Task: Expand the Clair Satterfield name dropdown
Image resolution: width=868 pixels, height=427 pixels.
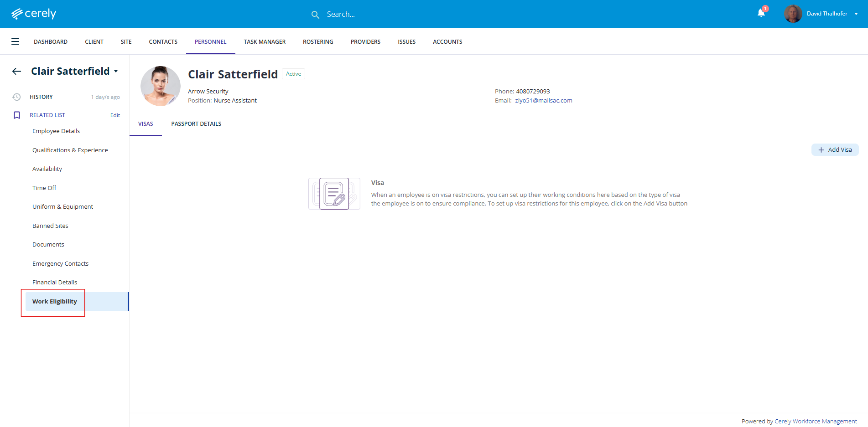Action: (116, 72)
